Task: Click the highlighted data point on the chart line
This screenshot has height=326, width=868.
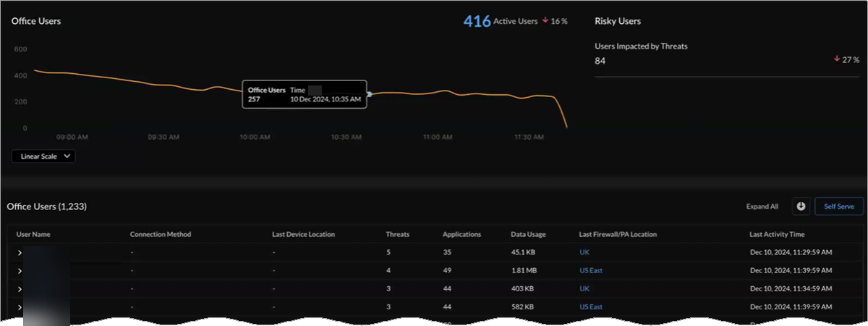Action: point(370,94)
